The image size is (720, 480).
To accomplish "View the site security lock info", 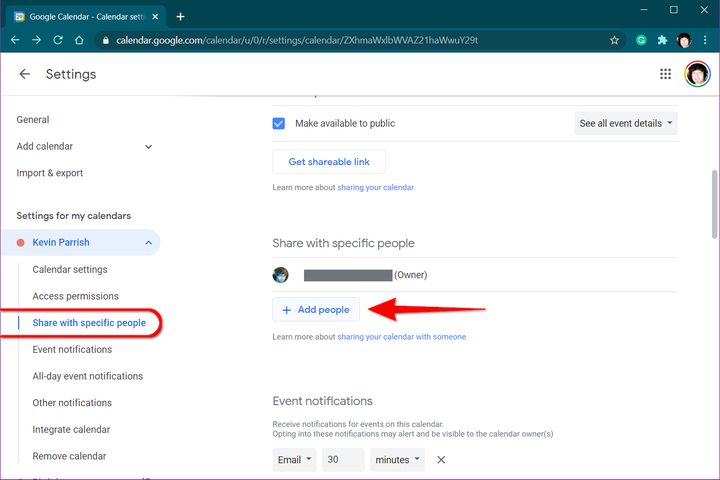I will [x=106, y=40].
